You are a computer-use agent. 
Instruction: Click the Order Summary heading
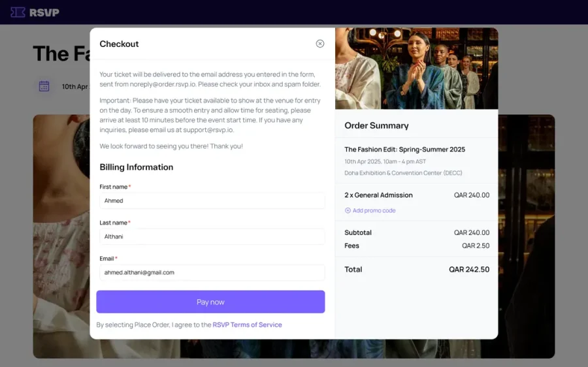(x=376, y=125)
